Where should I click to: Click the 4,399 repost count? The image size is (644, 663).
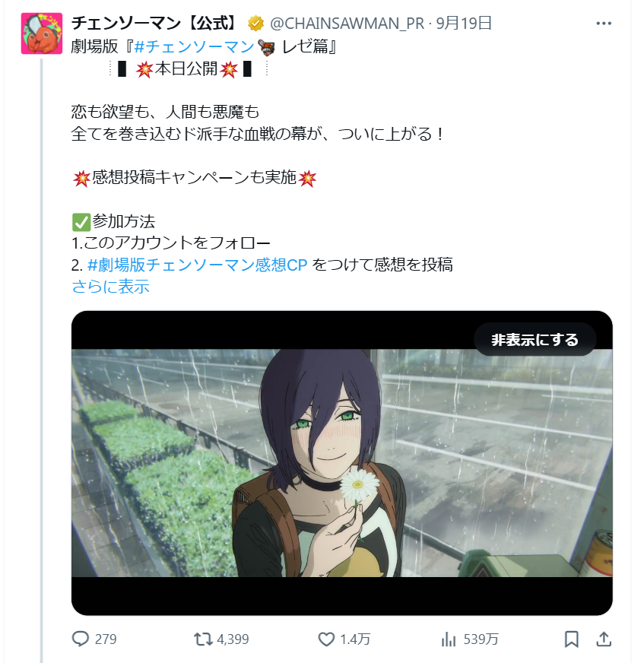tap(233, 639)
